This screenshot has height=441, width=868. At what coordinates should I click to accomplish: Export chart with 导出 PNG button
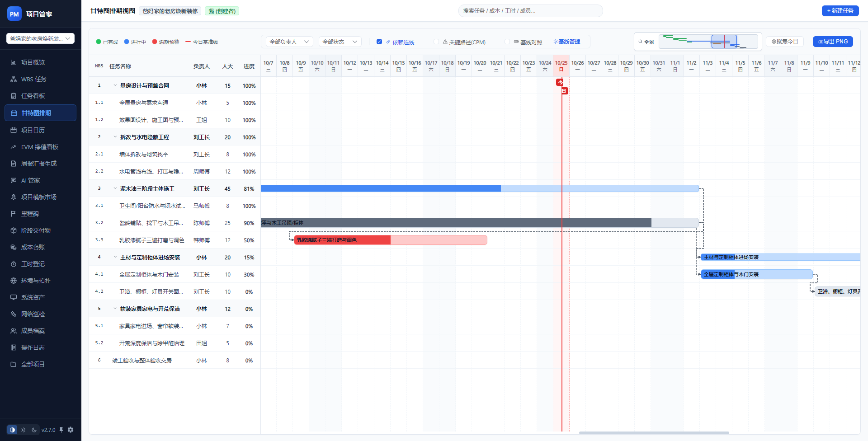click(833, 42)
